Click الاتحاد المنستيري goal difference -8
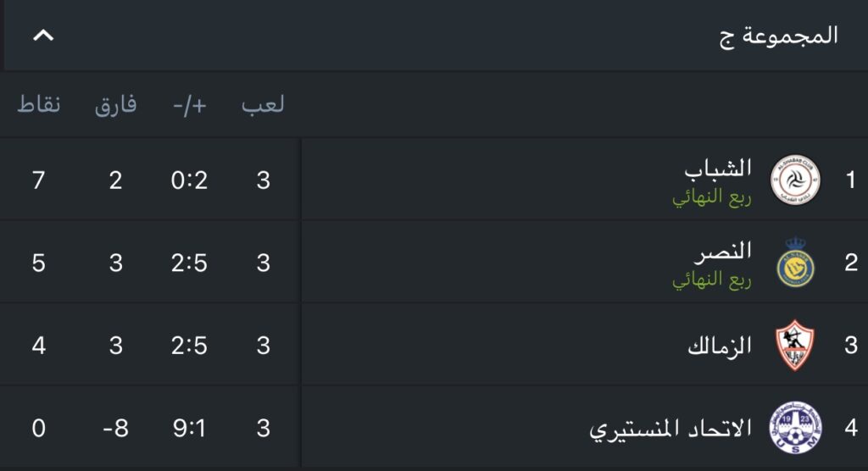Screen dimensions: 868x471 click(115, 428)
